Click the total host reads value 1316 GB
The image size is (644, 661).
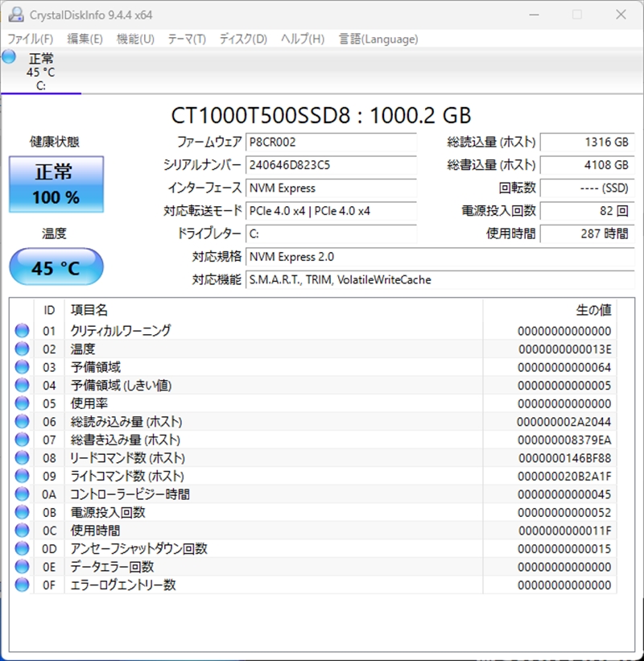pyautogui.click(x=587, y=142)
